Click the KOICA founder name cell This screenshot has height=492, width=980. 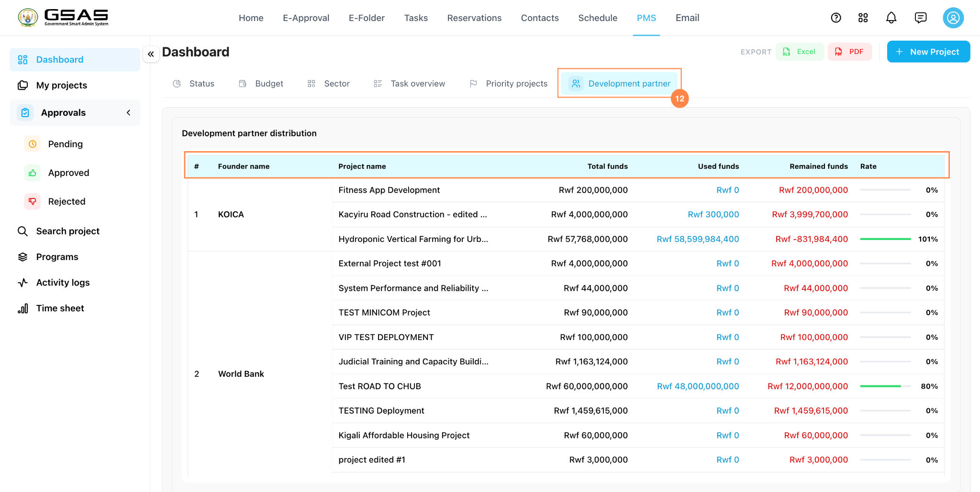coord(231,215)
